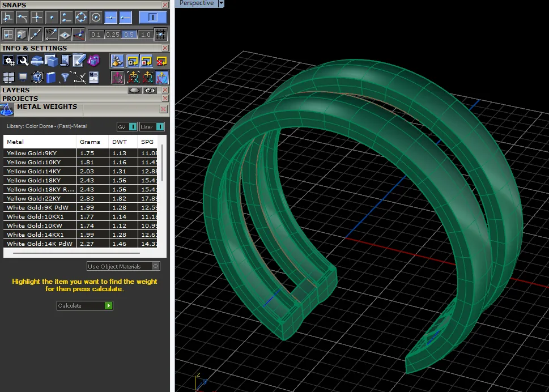Click the yellow arrow with red X

[162, 61]
